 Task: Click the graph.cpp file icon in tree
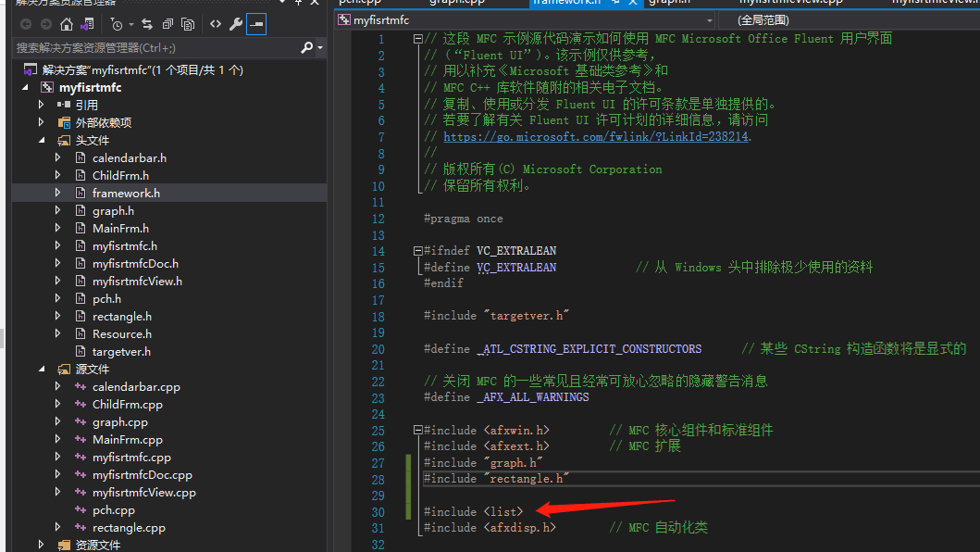click(81, 421)
